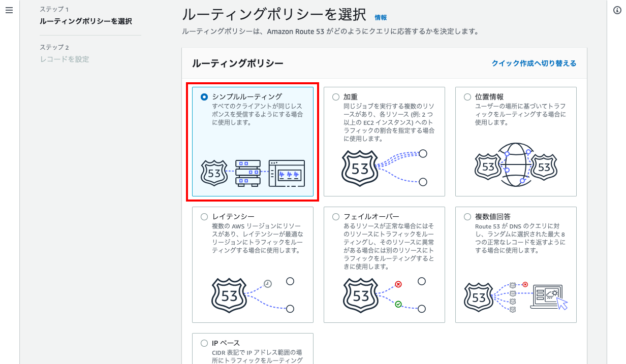The width and height of the screenshot is (626, 364).
Task: Select the 位置情報 radio button
Action: [467, 96]
